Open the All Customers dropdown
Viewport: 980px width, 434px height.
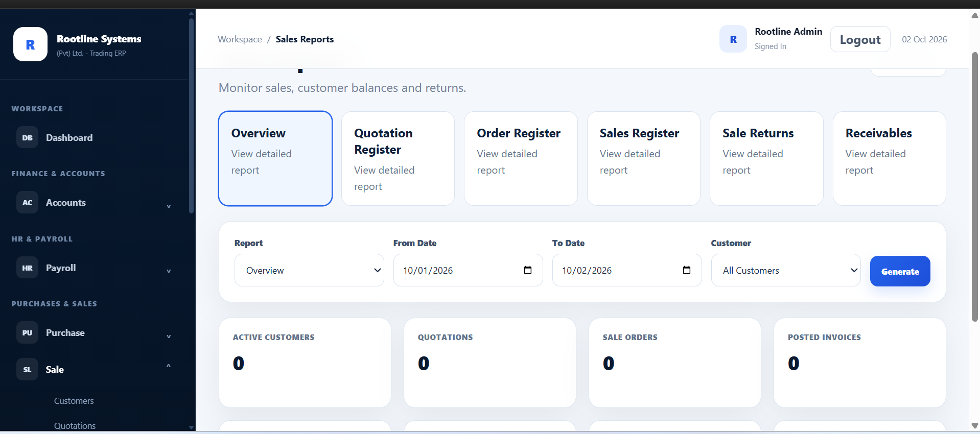[x=786, y=270]
